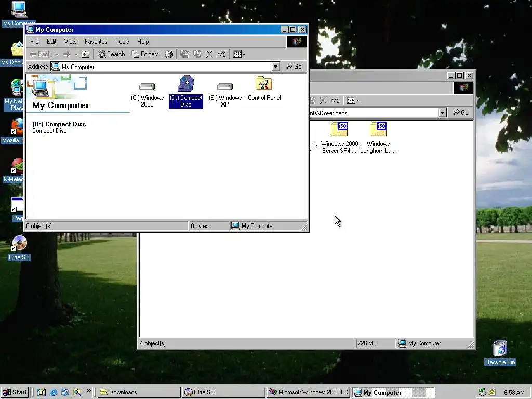
Task: Click the Up one level toolbar icon
Action: [x=86, y=54]
